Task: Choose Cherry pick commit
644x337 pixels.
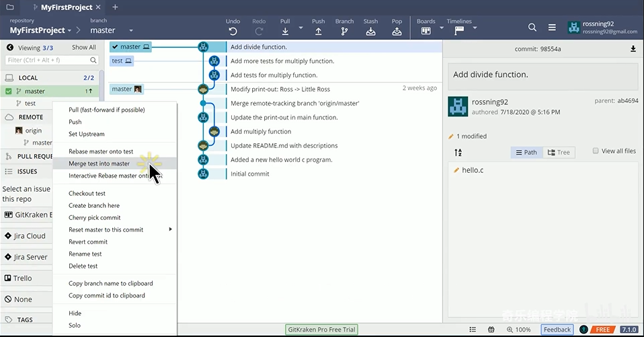Action: click(115, 217)
